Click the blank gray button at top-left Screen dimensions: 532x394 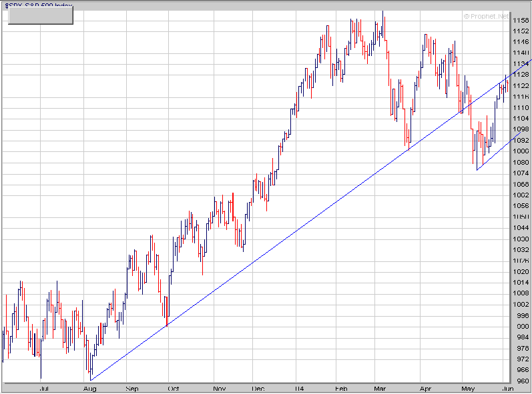coord(41,15)
